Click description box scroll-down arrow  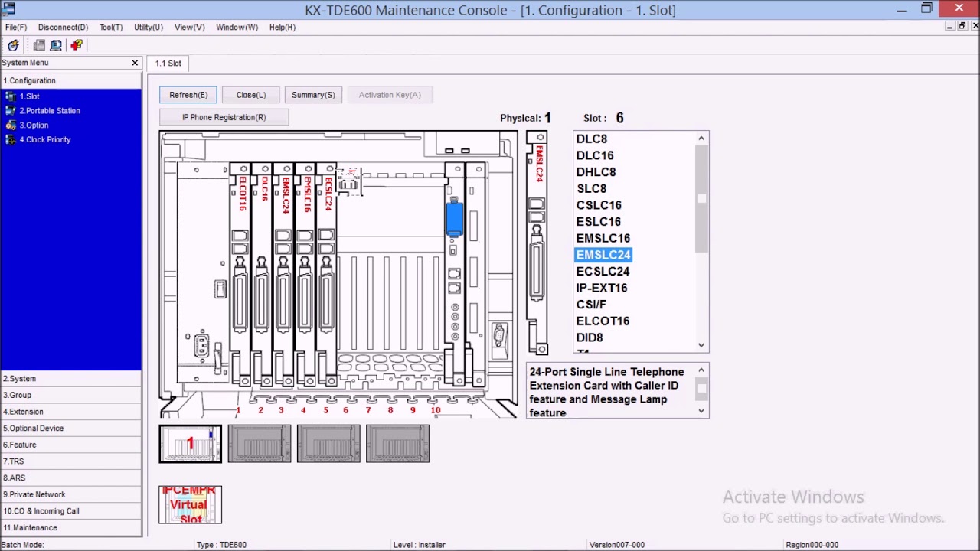click(701, 411)
